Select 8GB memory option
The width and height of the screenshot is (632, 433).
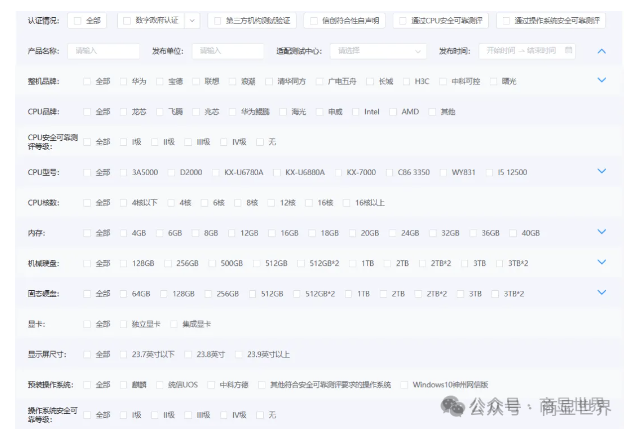[195, 233]
